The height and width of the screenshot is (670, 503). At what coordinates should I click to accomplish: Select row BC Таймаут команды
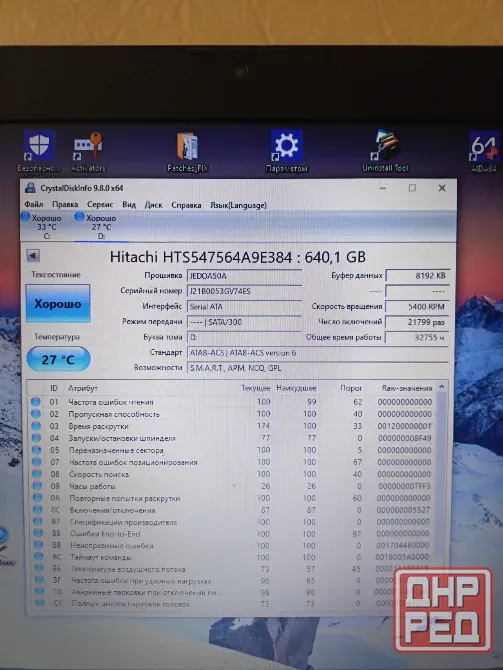point(232,557)
